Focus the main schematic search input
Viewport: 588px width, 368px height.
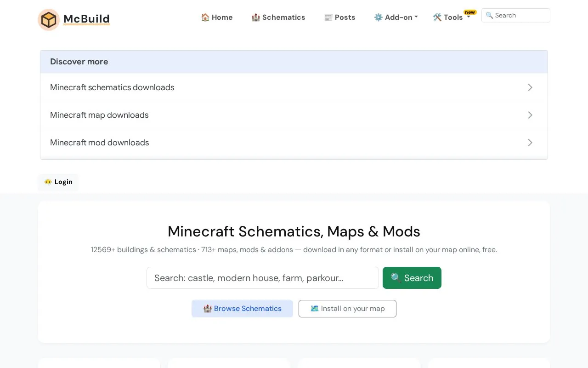(263, 278)
